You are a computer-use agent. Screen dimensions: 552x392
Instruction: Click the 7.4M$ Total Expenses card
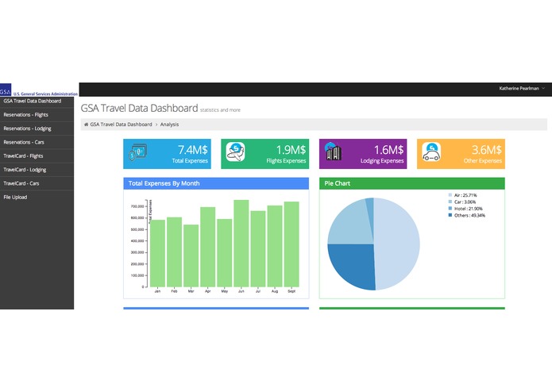point(168,154)
